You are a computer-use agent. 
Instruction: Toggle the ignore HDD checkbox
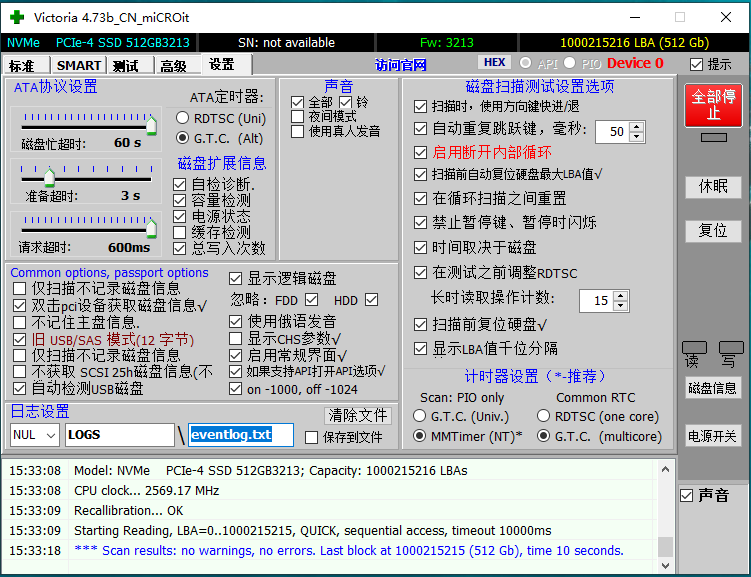pos(371,300)
